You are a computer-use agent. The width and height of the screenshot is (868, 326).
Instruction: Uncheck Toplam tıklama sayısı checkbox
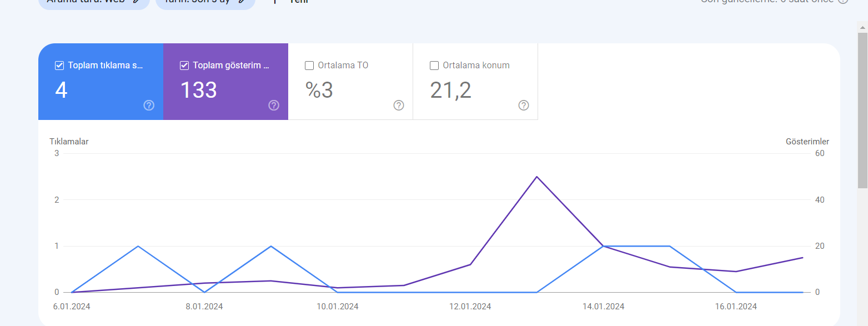59,66
